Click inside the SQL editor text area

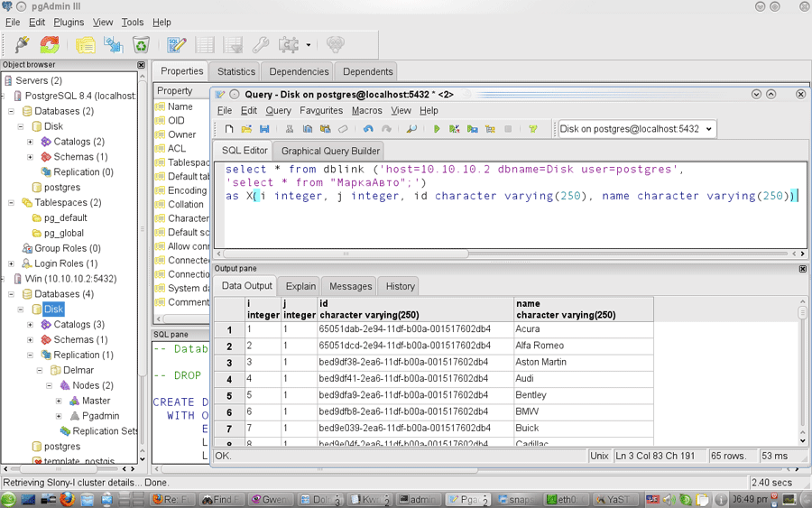[x=505, y=226]
